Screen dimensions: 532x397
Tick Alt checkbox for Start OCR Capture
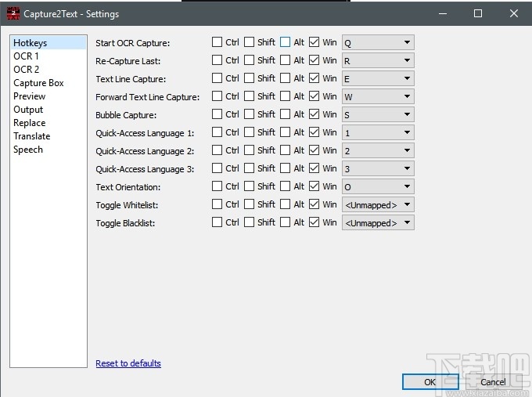pyautogui.click(x=285, y=42)
